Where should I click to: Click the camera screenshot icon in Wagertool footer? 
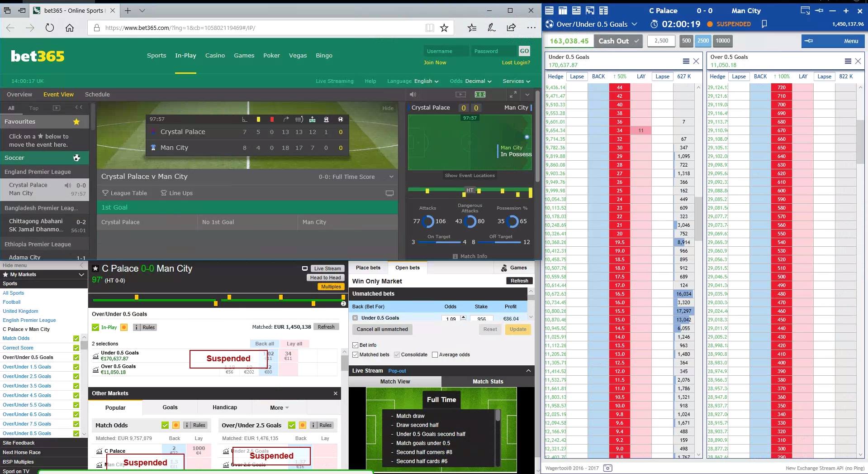[608, 468]
